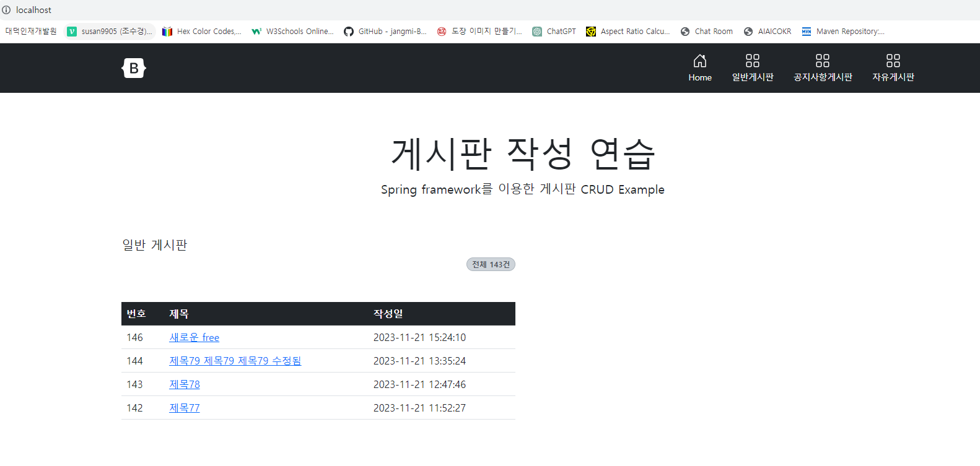Click date 2023-11-21 15:24:10
This screenshot has height=466, width=980.
click(x=419, y=337)
